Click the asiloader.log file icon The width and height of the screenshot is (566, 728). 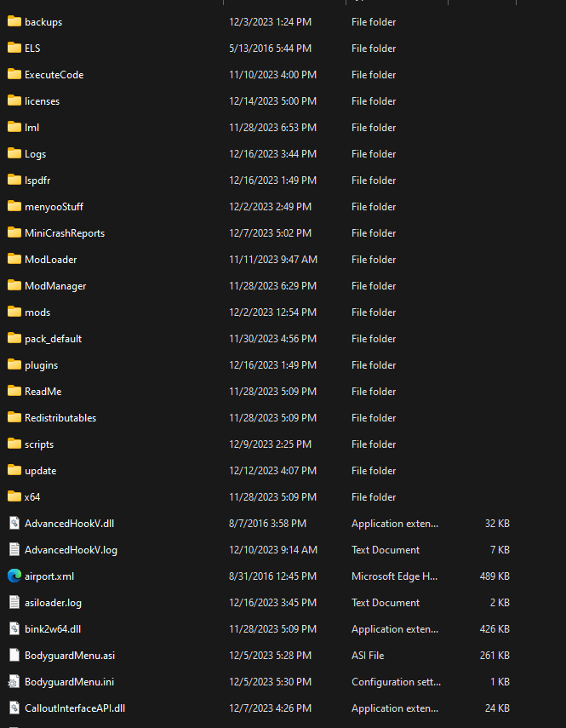(x=14, y=603)
